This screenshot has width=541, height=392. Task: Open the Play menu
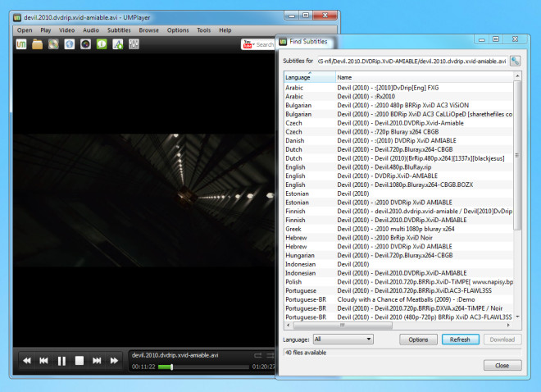click(x=46, y=30)
